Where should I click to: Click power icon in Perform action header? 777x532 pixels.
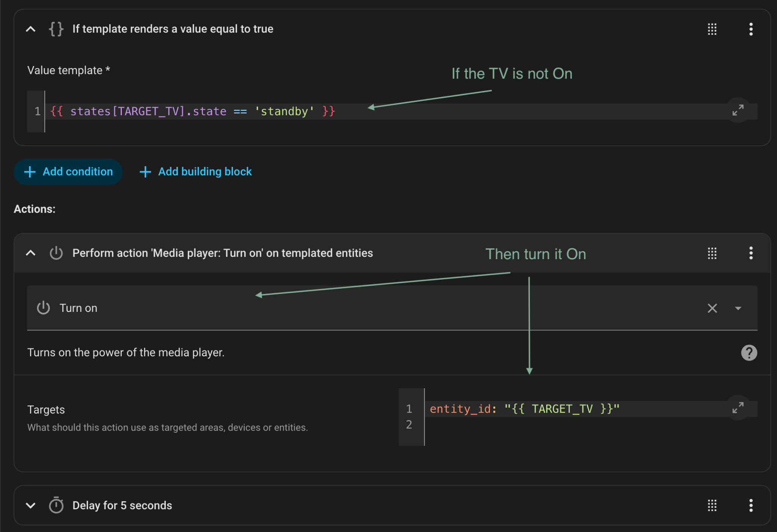[56, 253]
